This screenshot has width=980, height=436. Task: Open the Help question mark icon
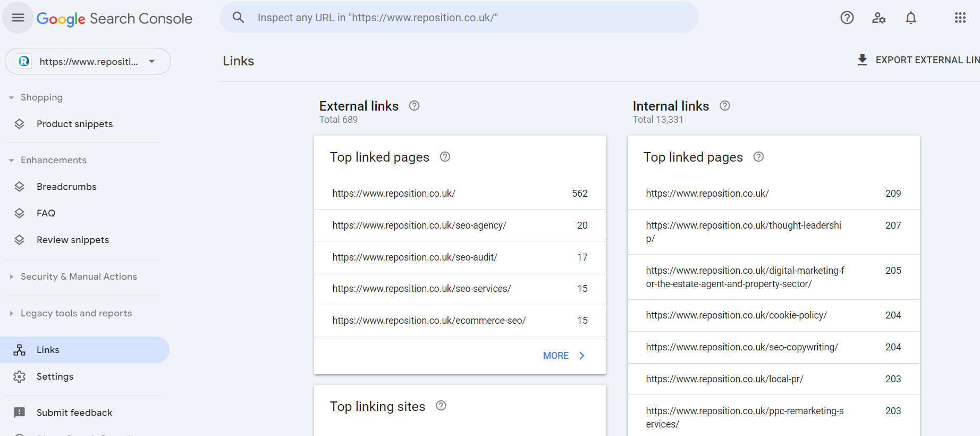tap(847, 18)
